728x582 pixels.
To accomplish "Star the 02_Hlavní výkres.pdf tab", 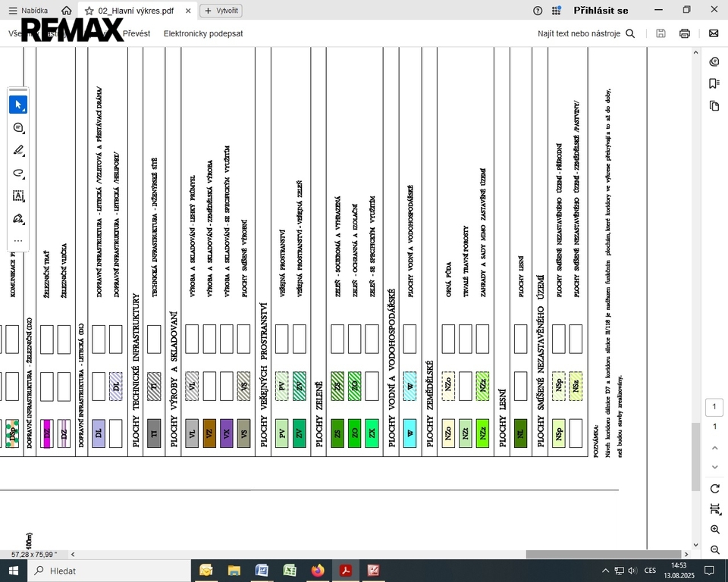I will click(89, 11).
